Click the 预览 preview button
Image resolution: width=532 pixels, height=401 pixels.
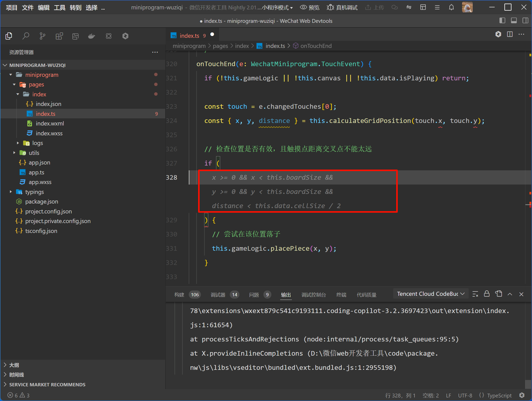[x=310, y=7]
